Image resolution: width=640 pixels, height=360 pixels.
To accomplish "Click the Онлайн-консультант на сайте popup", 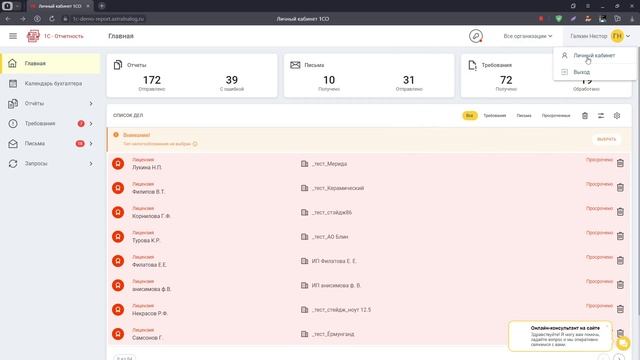I will (560, 336).
